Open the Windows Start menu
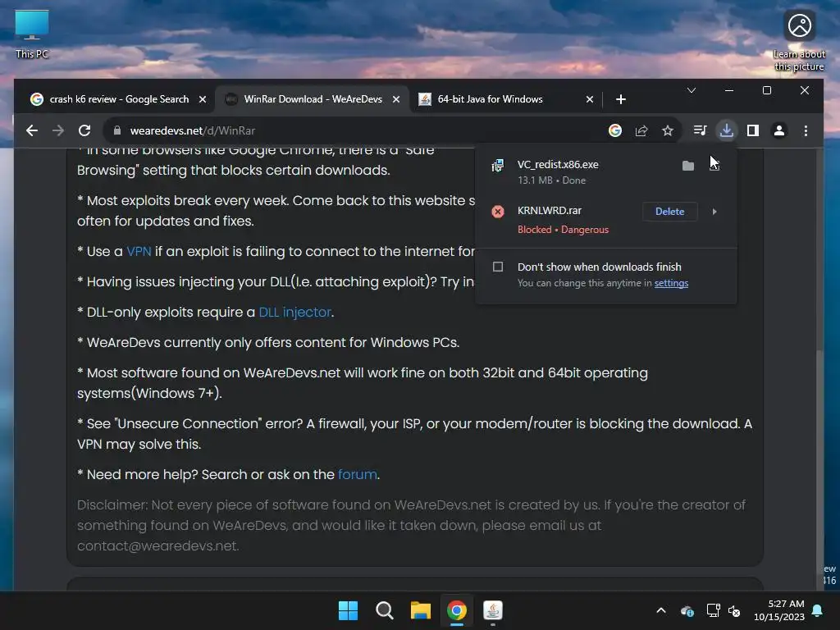This screenshot has height=630, width=840. click(x=348, y=610)
